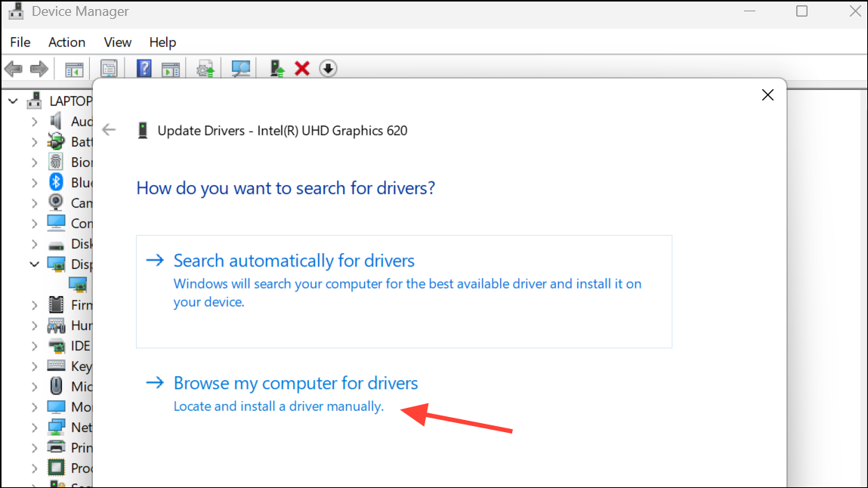Screen dimensions: 868x488
Task: Close the Update Drivers dialog
Action: (768, 95)
